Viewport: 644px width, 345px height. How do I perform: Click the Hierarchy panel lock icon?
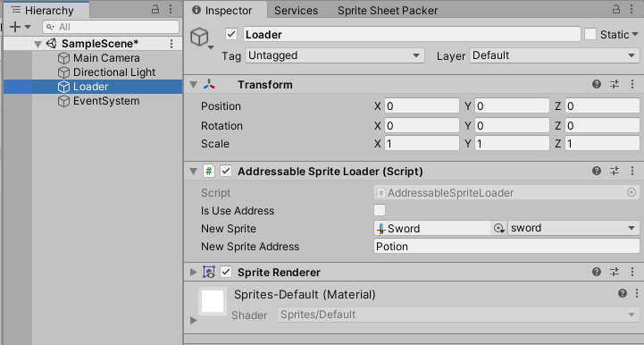pos(155,10)
